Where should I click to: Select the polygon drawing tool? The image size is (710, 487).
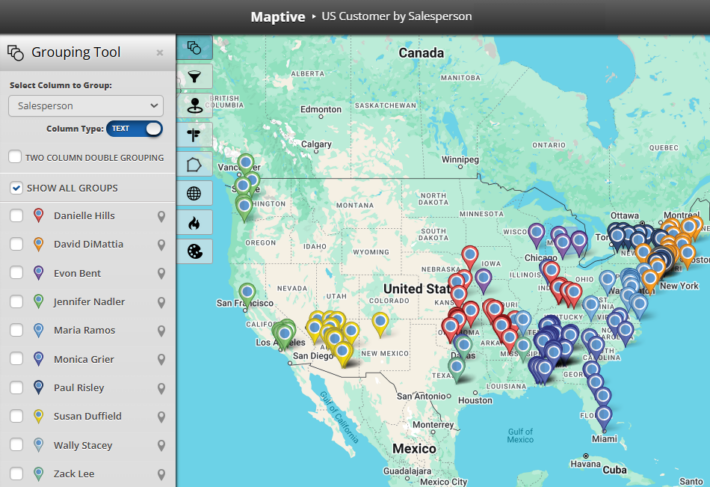[x=194, y=164]
